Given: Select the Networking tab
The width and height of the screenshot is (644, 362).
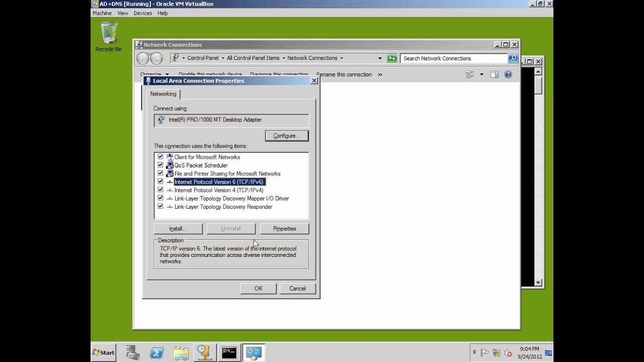Looking at the screenshot, I should point(163,94).
